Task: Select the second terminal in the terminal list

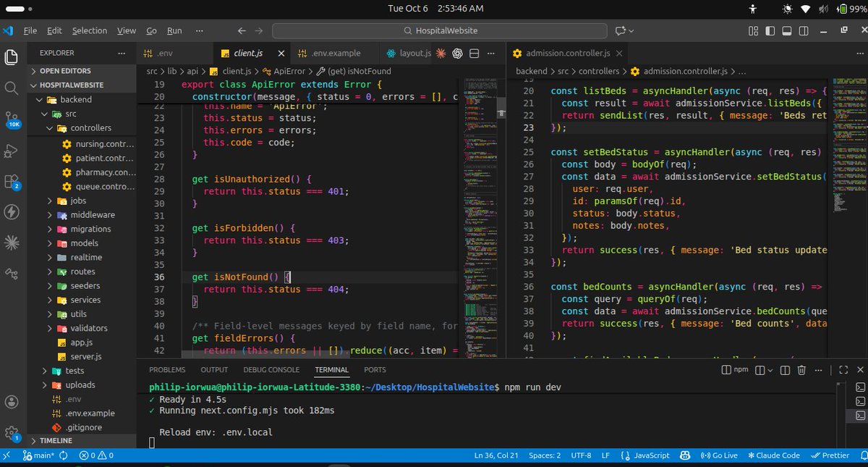Action: point(859,401)
